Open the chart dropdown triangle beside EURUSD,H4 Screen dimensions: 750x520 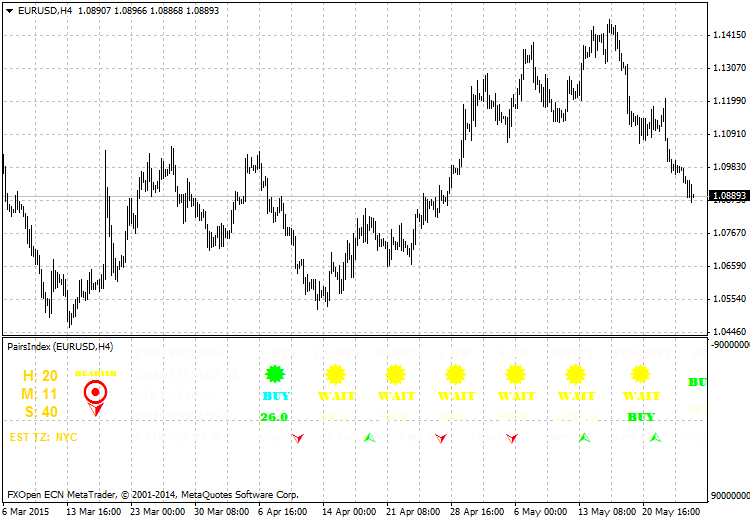coord(9,10)
